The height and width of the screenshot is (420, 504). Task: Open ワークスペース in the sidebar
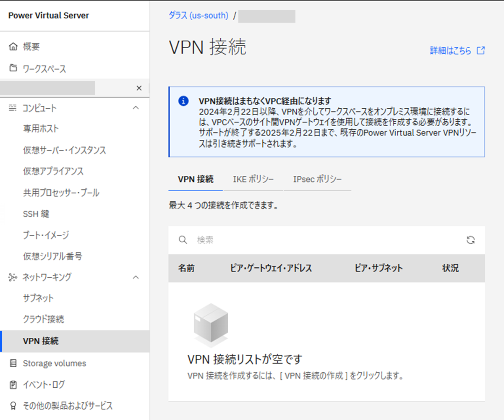point(44,69)
